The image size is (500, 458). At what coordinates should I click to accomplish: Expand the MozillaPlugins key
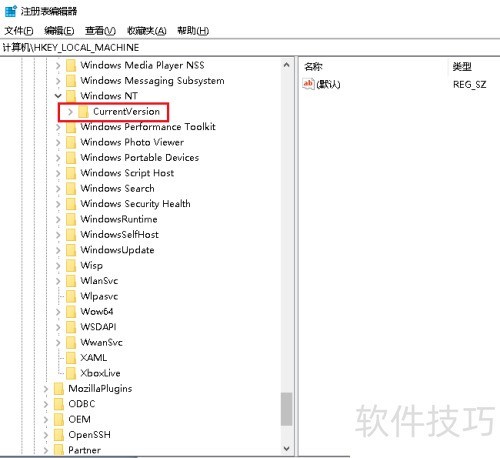point(46,389)
